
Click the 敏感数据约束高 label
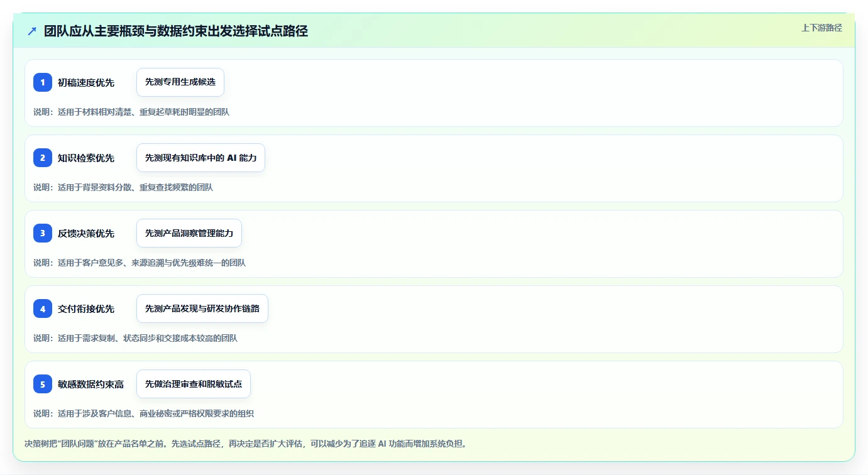pos(91,384)
